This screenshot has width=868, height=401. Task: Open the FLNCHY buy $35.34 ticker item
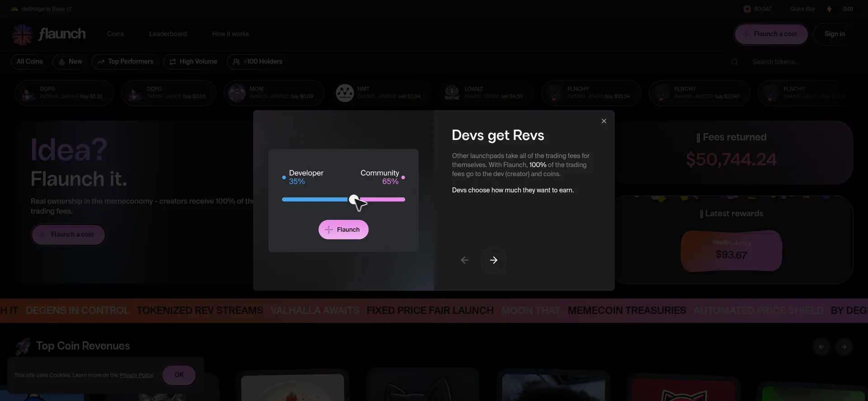pyautogui.click(x=592, y=93)
